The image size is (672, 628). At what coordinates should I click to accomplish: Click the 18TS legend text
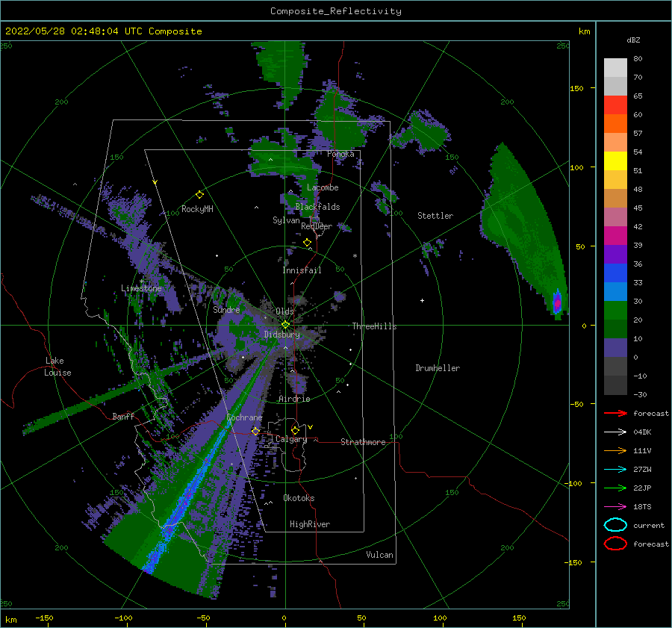point(642,507)
